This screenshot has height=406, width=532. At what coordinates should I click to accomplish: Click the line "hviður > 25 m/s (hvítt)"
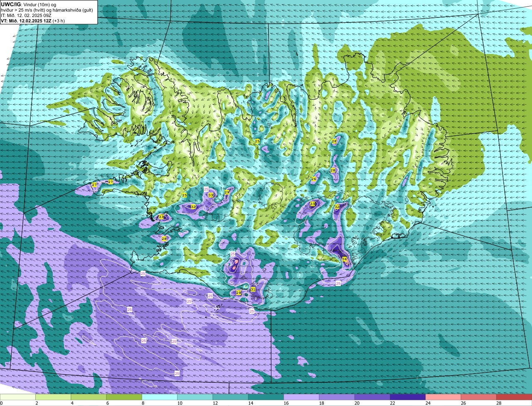click(25, 10)
